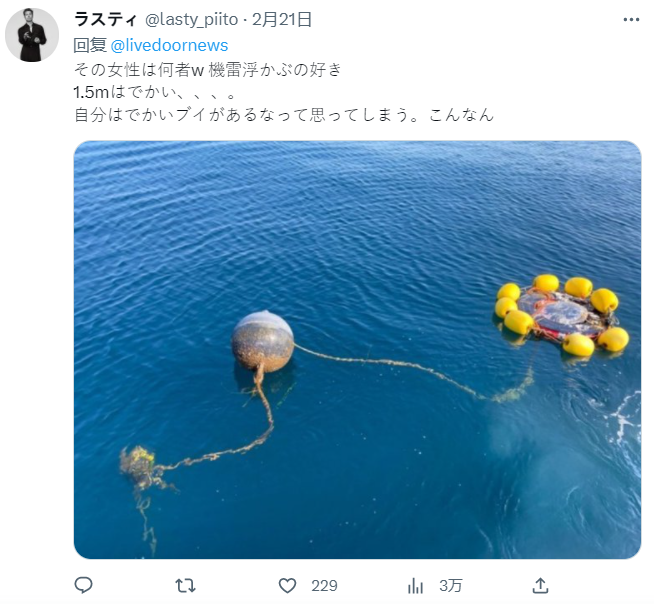Click the tweet line ending こんなん
This screenshot has width=654, height=604.
pos(284,114)
